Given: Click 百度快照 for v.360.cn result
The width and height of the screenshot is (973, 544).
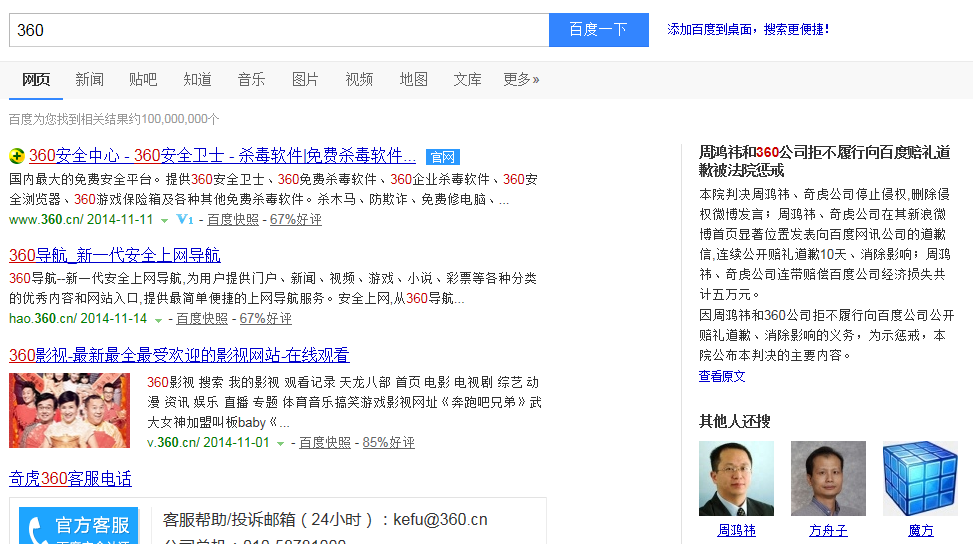Looking at the screenshot, I should click(x=325, y=443).
